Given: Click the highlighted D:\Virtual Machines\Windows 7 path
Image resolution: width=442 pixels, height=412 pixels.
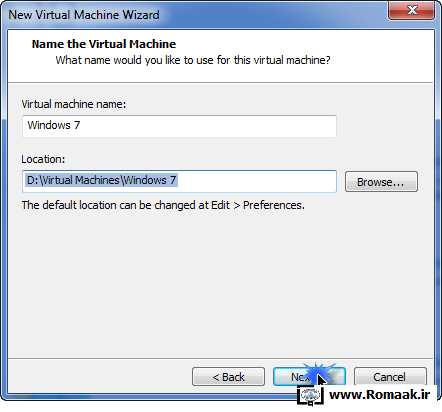Looking at the screenshot, I should tap(101, 180).
